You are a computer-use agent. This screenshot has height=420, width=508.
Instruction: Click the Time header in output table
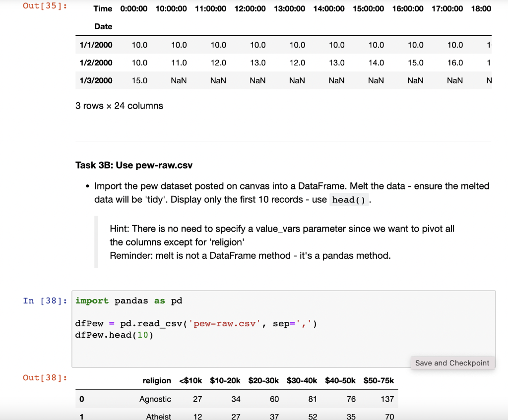pyautogui.click(x=103, y=8)
